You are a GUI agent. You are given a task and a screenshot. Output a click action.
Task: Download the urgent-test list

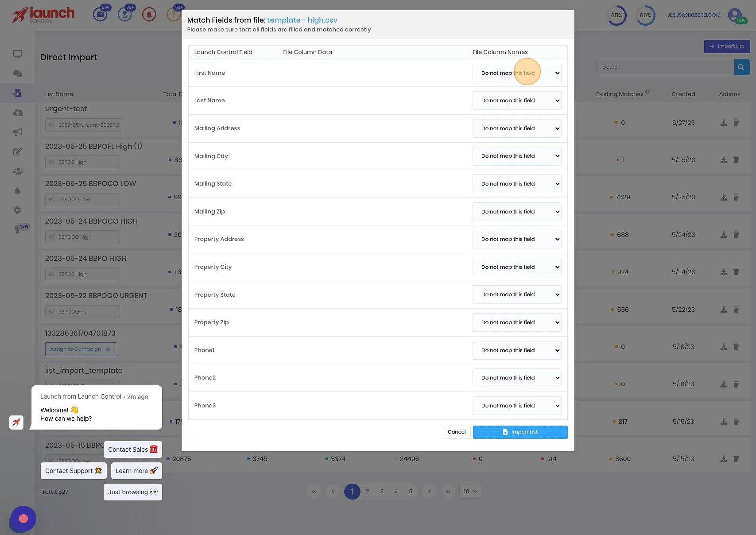click(723, 123)
